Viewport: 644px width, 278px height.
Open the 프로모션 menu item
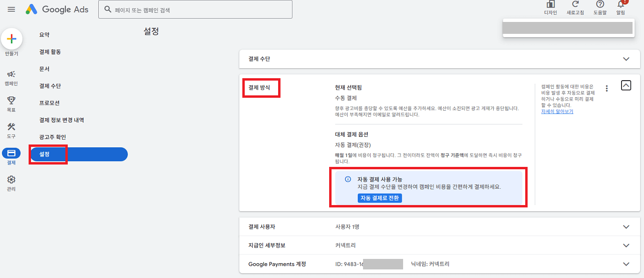coord(50,103)
